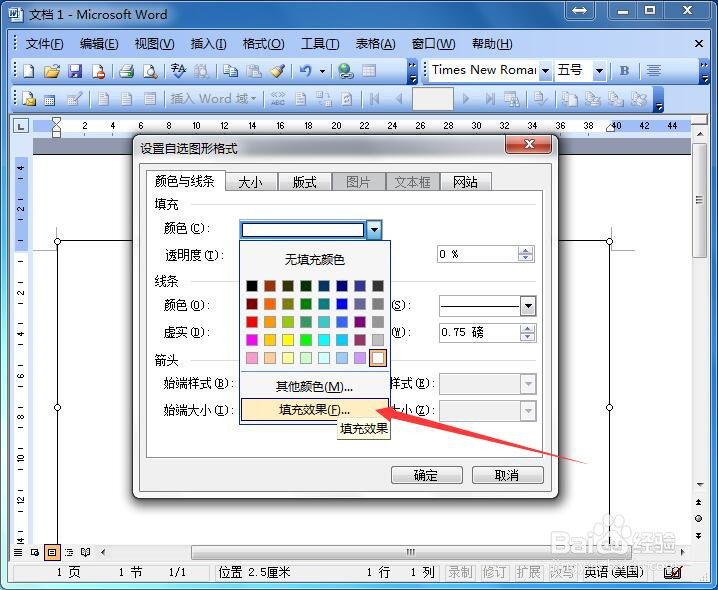Switch to the 版式 tab
The image size is (718, 590).
point(305,182)
